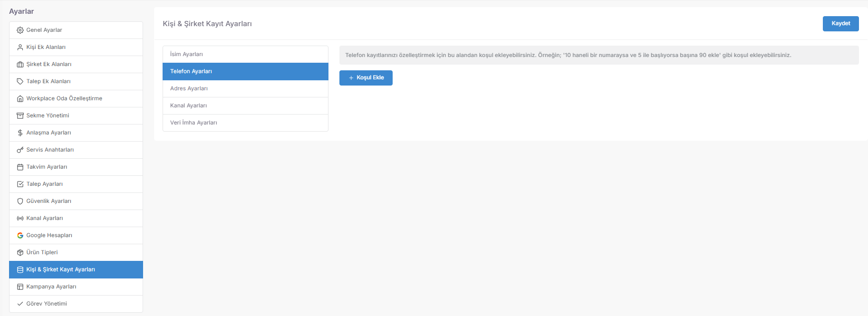This screenshot has height=316, width=868.
Task: Open Workplace Oda Özelleştirme
Action: click(x=76, y=98)
